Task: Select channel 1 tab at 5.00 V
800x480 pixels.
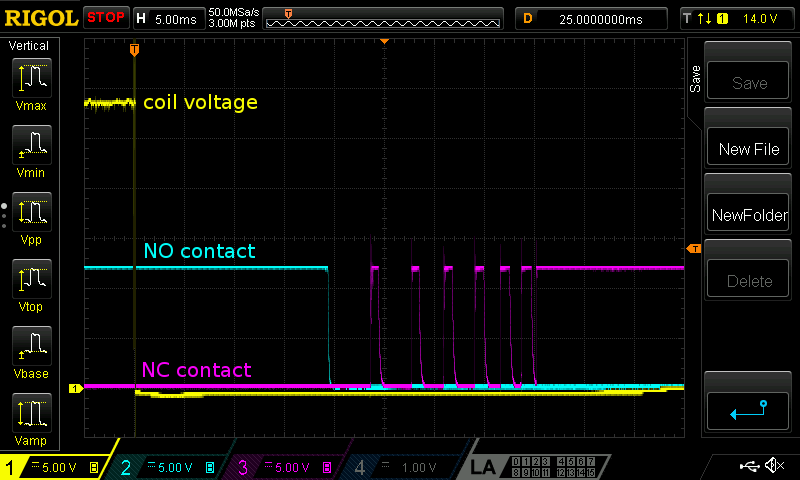Action: pyautogui.click(x=56, y=467)
